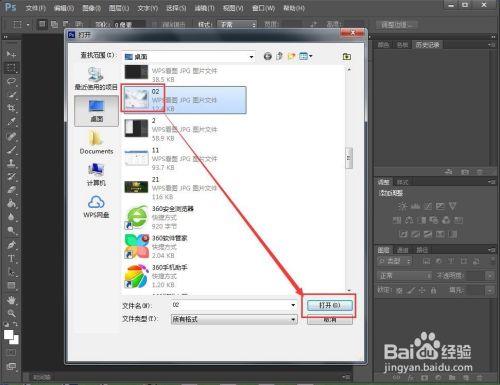This screenshot has height=385, width=500.
Task: Toggle the anti-alias checkbox
Action: [155, 24]
